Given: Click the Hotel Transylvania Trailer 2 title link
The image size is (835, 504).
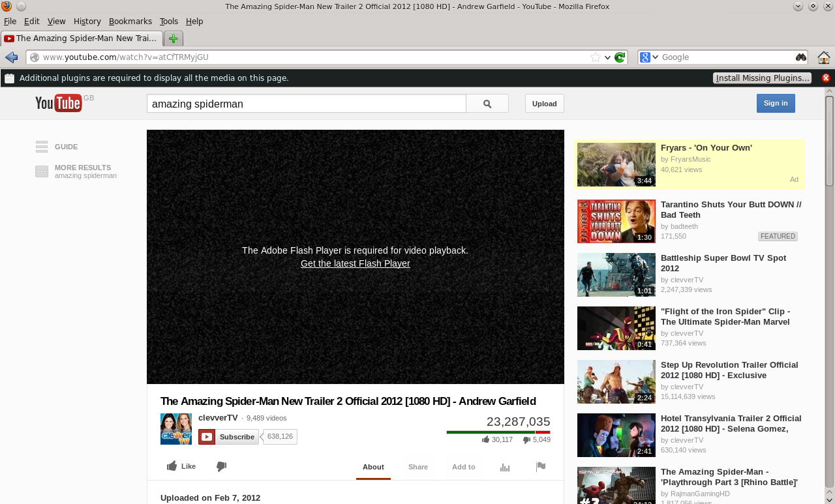Looking at the screenshot, I should pyautogui.click(x=731, y=424).
